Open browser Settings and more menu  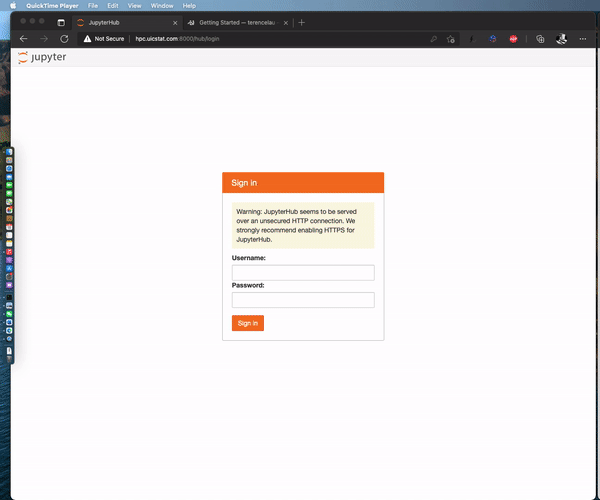(x=582, y=39)
